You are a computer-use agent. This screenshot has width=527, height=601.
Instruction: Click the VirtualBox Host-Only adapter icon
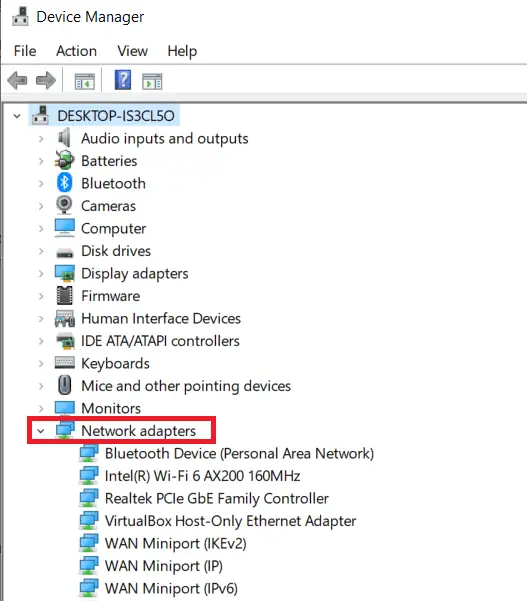click(x=89, y=521)
